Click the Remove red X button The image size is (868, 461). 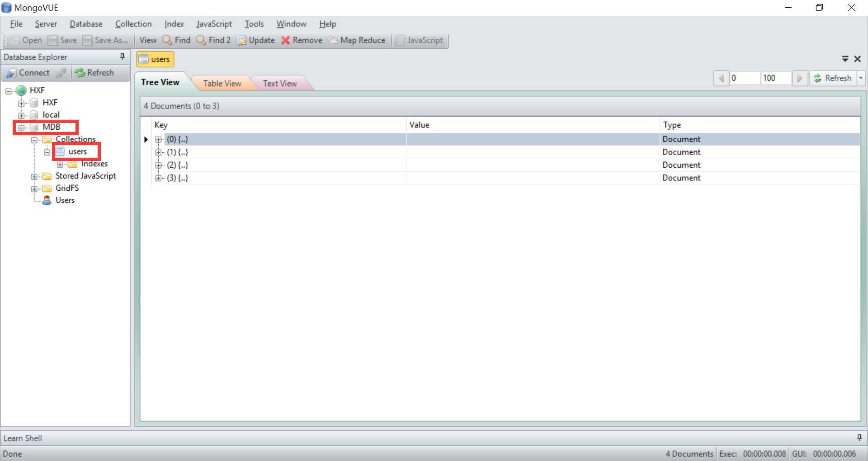(x=302, y=40)
